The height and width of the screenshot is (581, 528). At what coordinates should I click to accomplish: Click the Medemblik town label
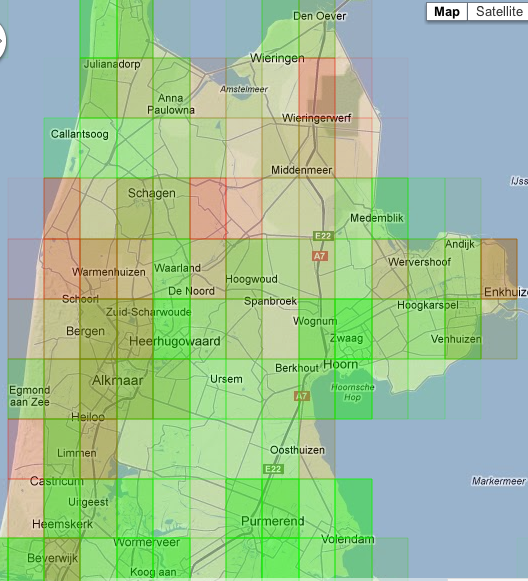click(x=376, y=218)
